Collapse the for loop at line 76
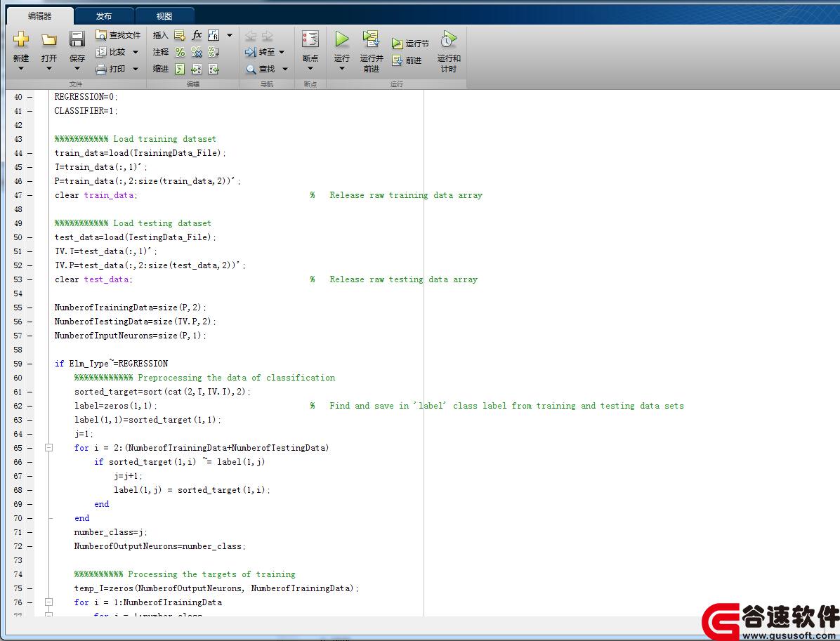This screenshot has height=641, width=840. pyautogui.click(x=48, y=602)
